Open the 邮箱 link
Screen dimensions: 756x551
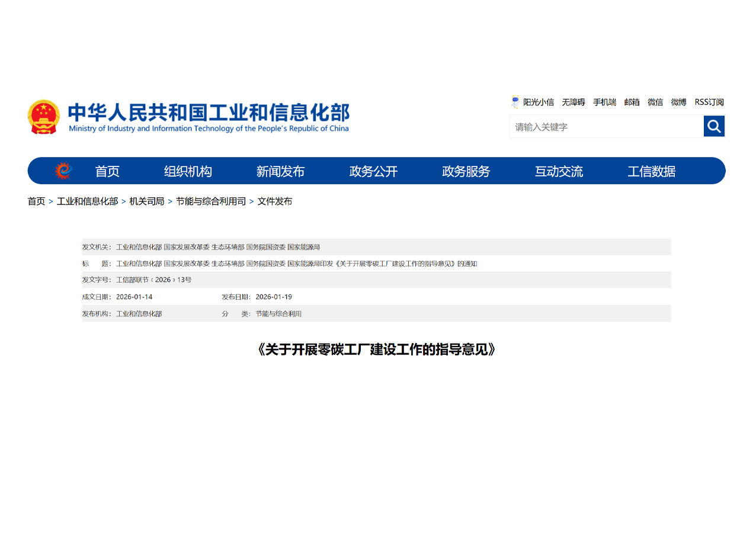pyautogui.click(x=632, y=102)
